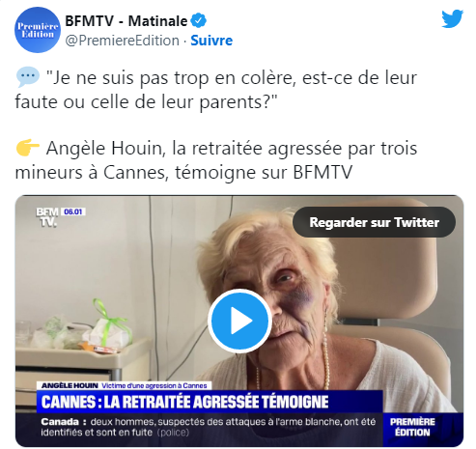Click the pointing hand emoji
The image size is (476, 449).
point(28,148)
